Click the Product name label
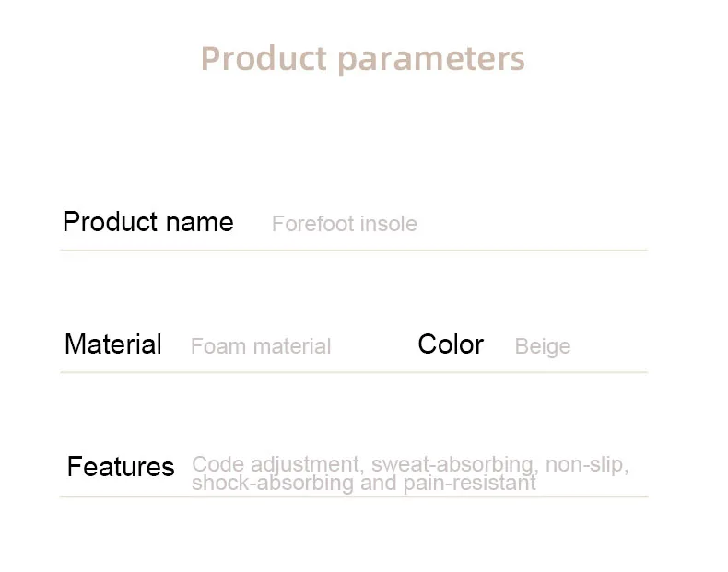The width and height of the screenshot is (728, 572). [148, 222]
